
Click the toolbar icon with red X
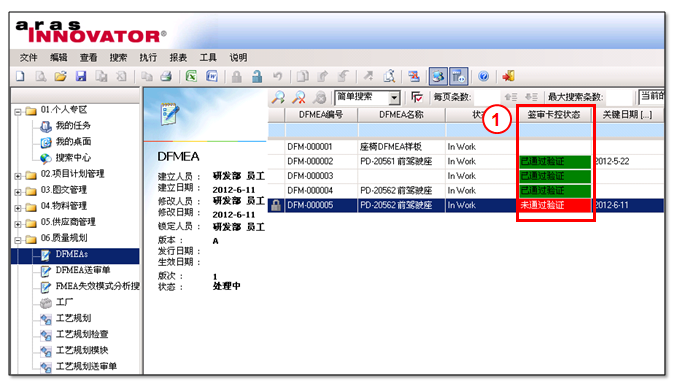click(x=414, y=76)
